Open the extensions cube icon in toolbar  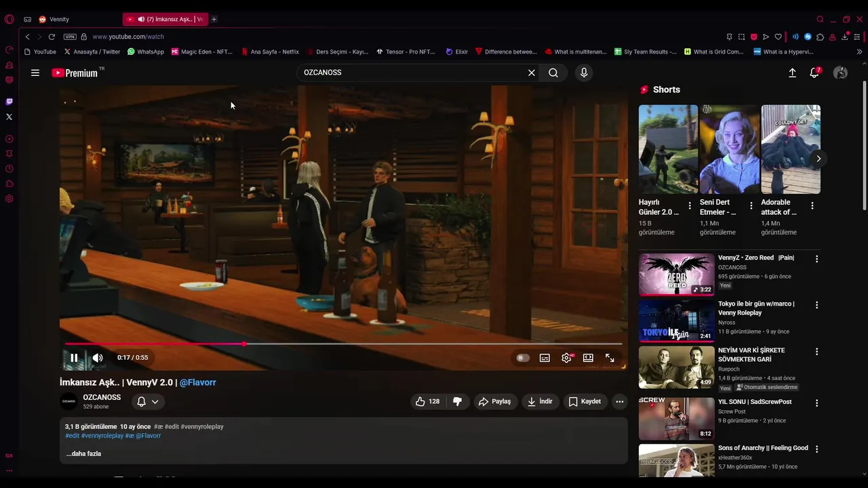pyautogui.click(x=821, y=37)
